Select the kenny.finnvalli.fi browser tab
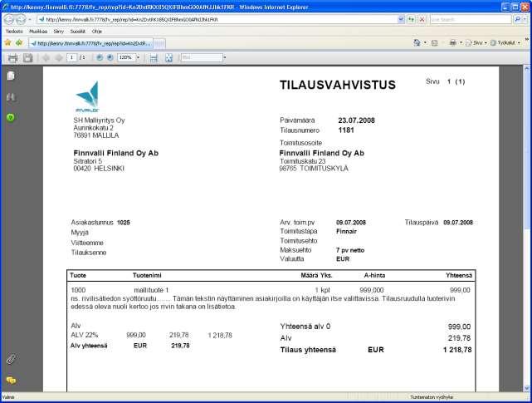The width and height of the screenshot is (532, 403). click(91, 43)
